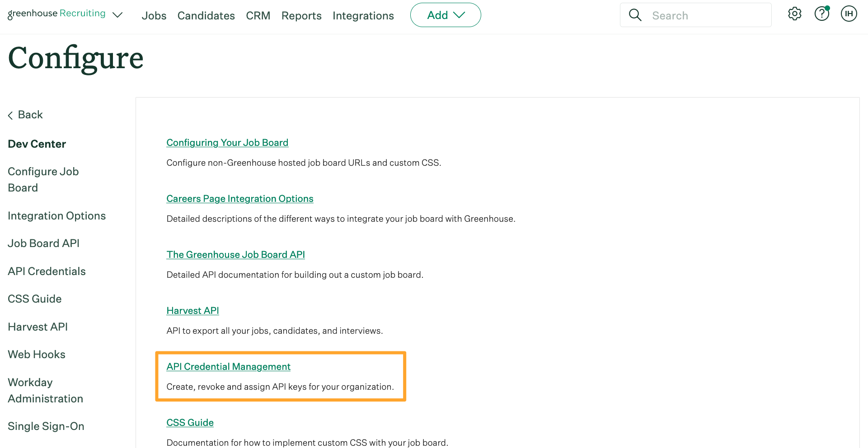868x448 pixels.
Task: Open the IH user profile avatar
Action: coord(849,14)
